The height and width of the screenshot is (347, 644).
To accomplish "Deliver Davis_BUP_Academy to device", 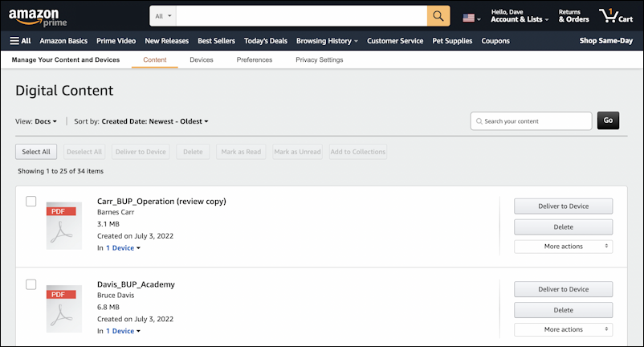I will pos(563,289).
